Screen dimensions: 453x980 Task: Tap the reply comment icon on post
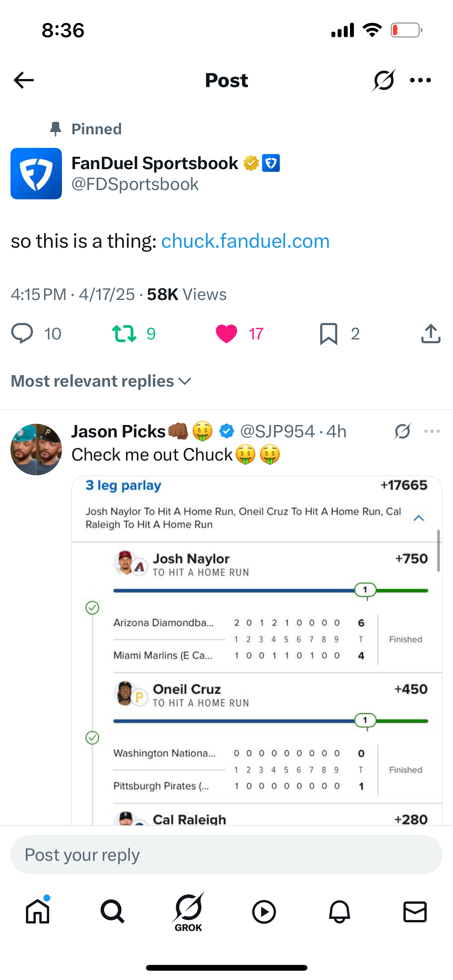[x=22, y=333]
